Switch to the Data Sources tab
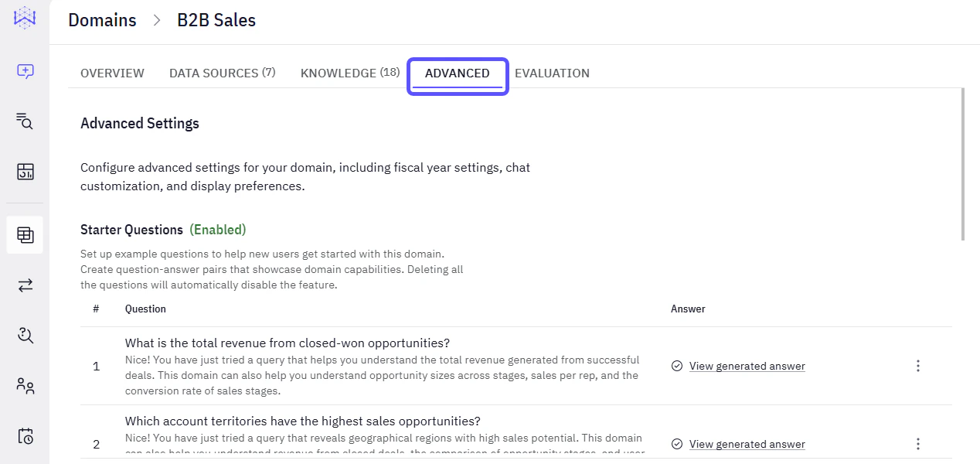 pos(223,73)
